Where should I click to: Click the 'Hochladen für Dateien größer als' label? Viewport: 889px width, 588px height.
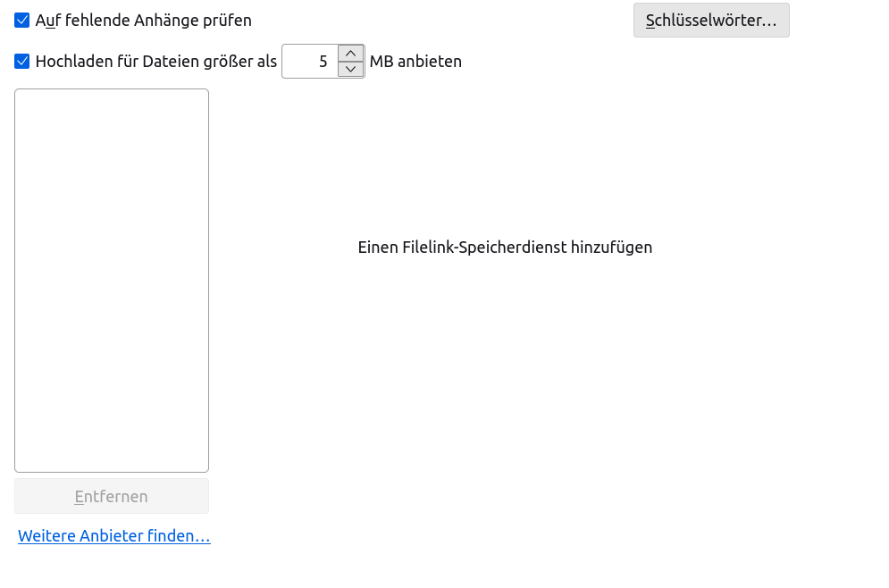pyautogui.click(x=155, y=62)
